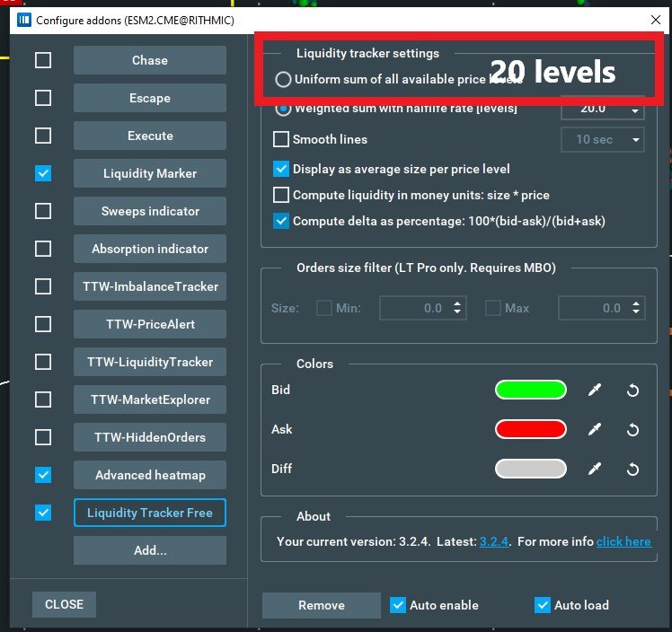672x632 pixels.
Task: Click the Add... addon button
Action: [149, 550]
